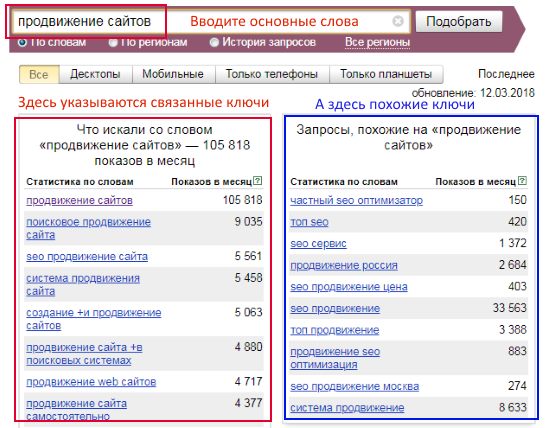Switch to the Только планшеты tab
The height and width of the screenshot is (428, 550).
386,74
